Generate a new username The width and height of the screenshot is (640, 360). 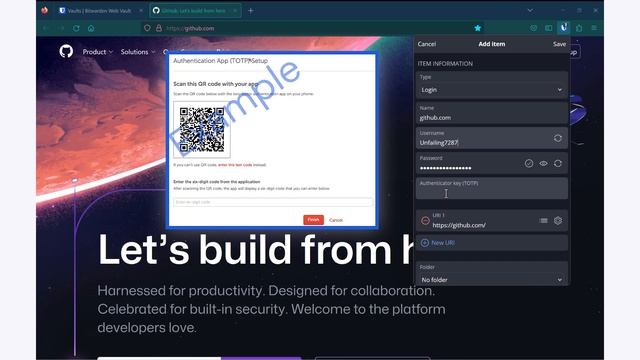click(x=558, y=138)
